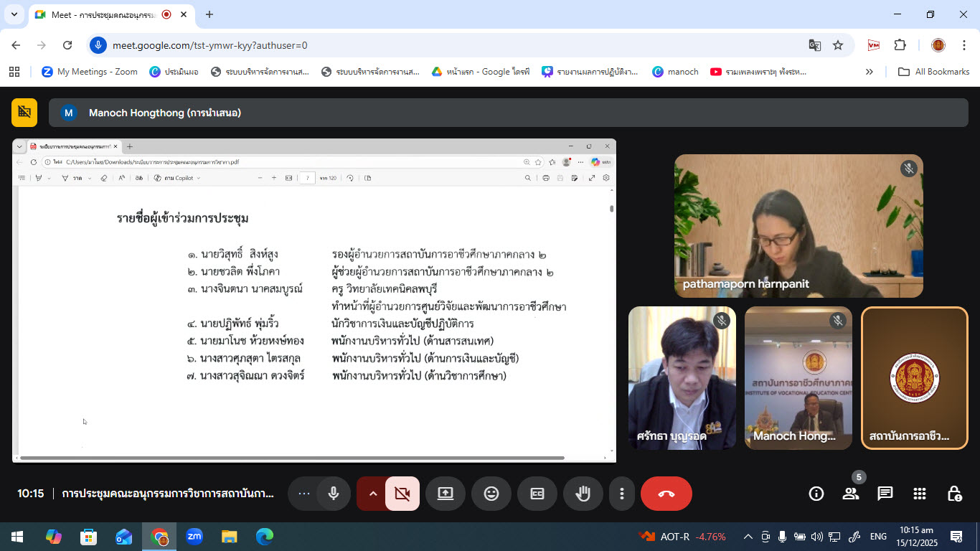The width and height of the screenshot is (980, 551).
Task: Open the people participants panel
Action: pyautogui.click(x=851, y=494)
